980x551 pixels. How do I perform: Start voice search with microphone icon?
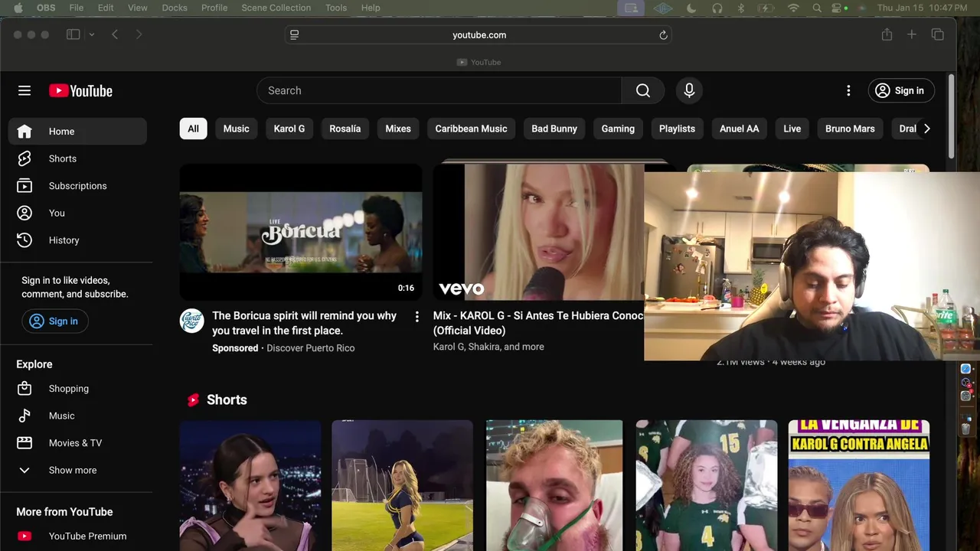tap(689, 90)
